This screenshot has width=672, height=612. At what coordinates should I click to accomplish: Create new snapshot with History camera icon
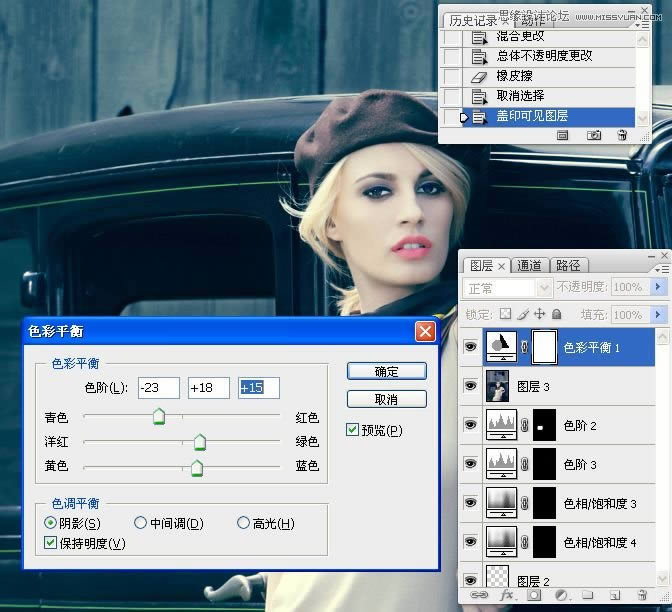pyautogui.click(x=594, y=134)
